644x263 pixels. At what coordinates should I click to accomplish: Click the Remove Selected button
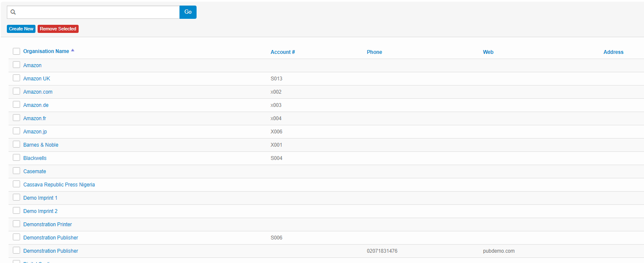(x=58, y=29)
